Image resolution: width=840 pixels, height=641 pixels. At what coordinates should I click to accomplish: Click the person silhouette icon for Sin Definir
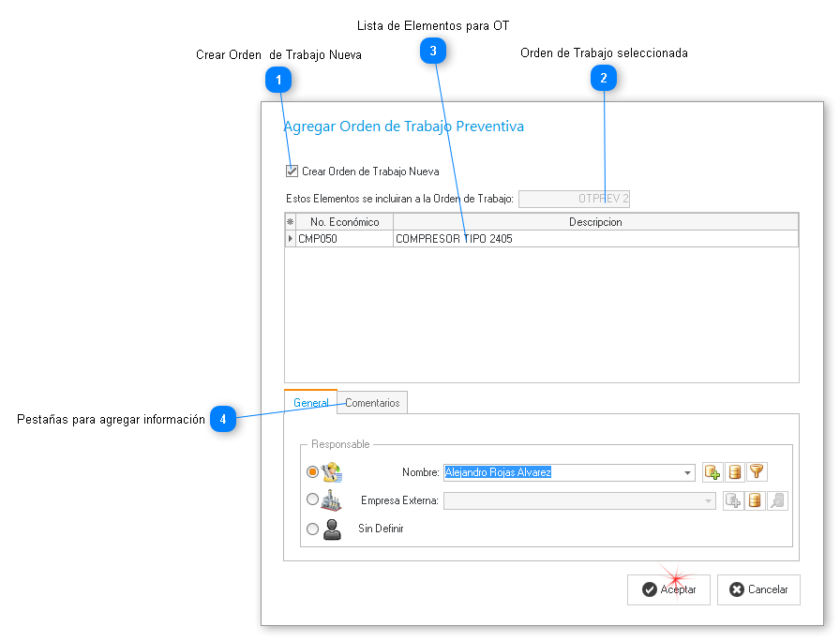(332, 529)
